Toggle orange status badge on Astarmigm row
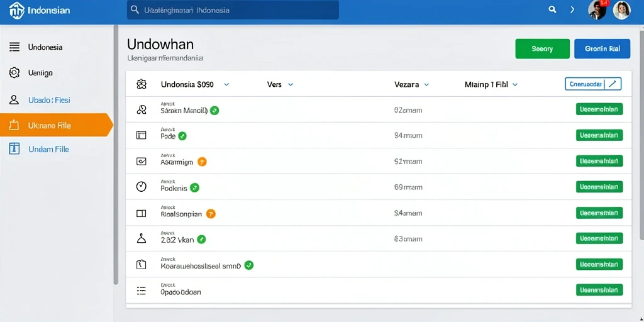 (202, 162)
